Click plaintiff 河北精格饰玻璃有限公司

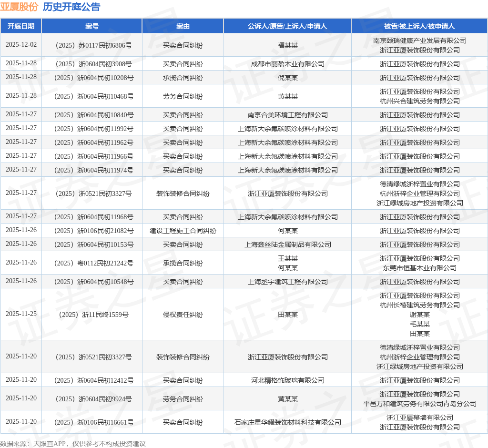tap(287, 380)
